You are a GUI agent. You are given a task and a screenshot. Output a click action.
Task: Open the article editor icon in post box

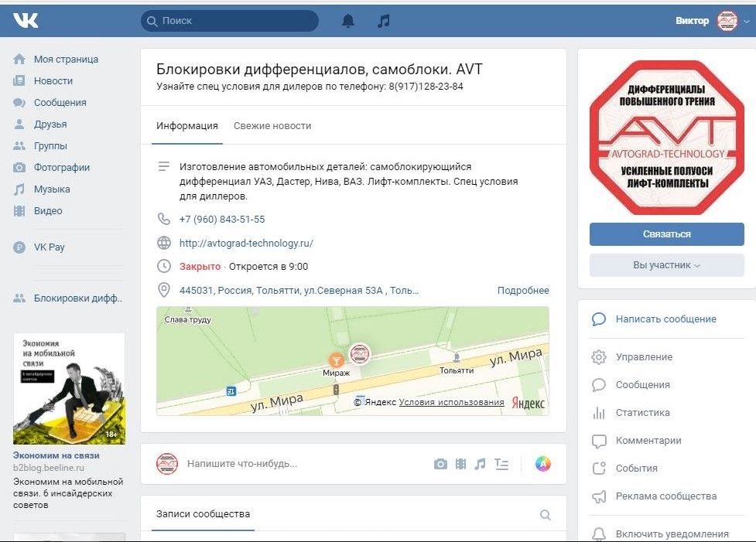tap(501, 464)
